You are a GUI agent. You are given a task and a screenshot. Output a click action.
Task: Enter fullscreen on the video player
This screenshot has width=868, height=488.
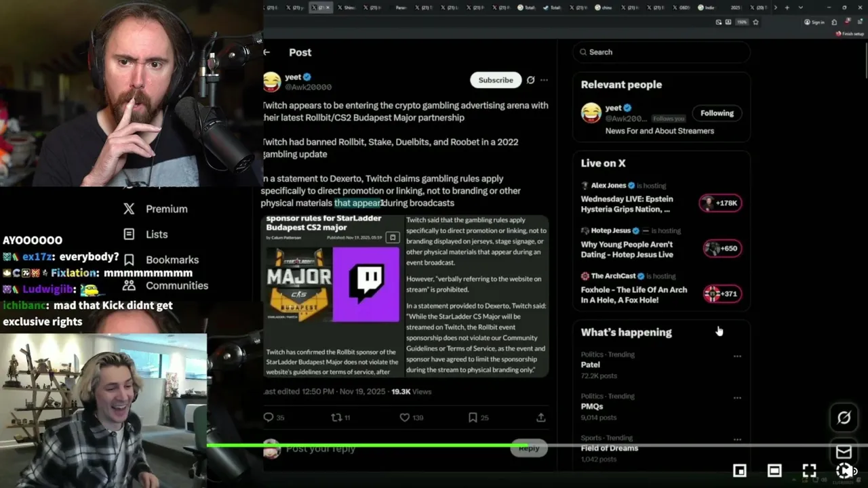pyautogui.click(x=809, y=470)
